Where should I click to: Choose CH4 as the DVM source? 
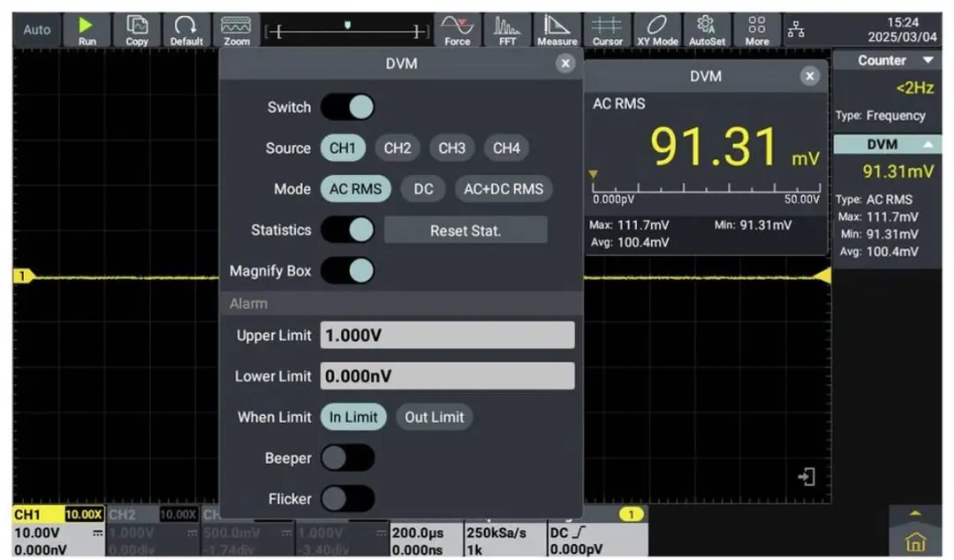[x=506, y=148]
